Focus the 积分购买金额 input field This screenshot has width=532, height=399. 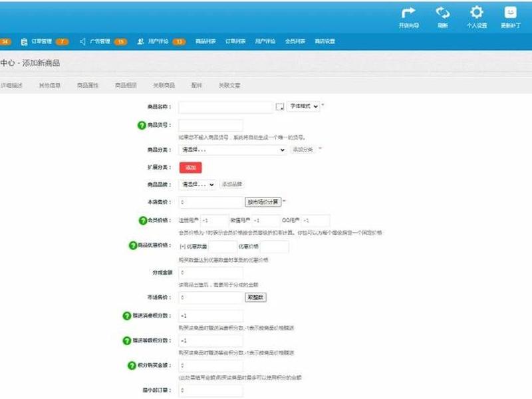(211, 366)
